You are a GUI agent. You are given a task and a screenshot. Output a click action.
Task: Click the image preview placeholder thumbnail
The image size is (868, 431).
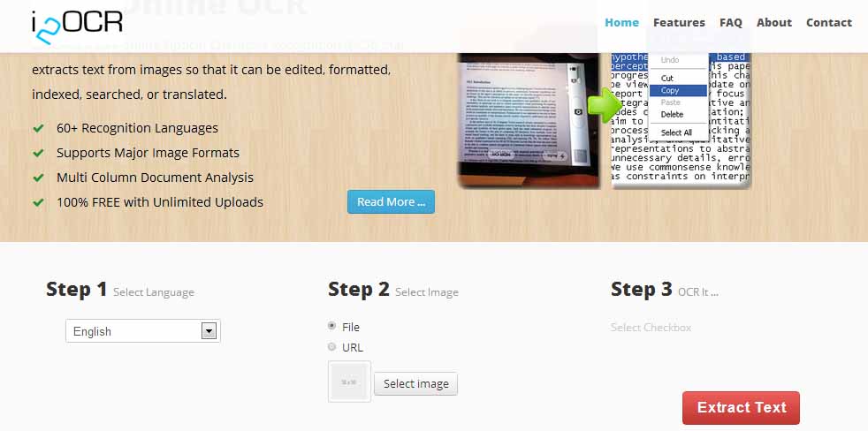349,382
